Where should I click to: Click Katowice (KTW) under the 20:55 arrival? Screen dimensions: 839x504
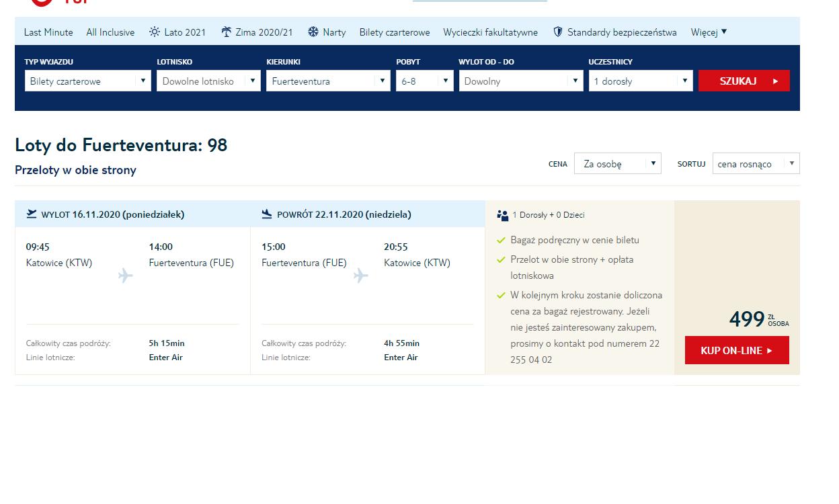(x=417, y=263)
